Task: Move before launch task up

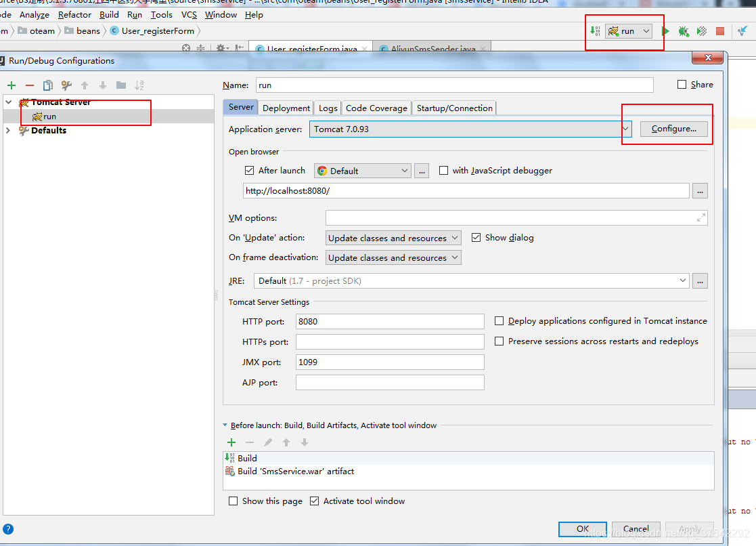Action: pos(286,442)
